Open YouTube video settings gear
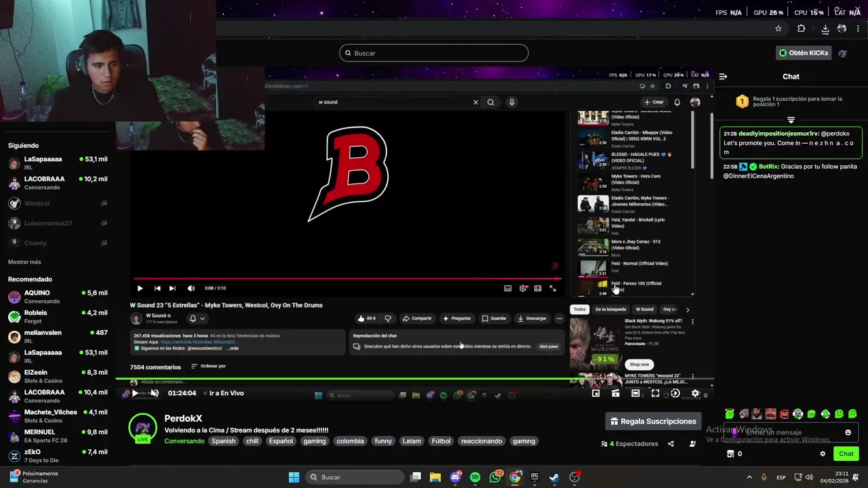This screenshot has height=488, width=868. [x=523, y=288]
